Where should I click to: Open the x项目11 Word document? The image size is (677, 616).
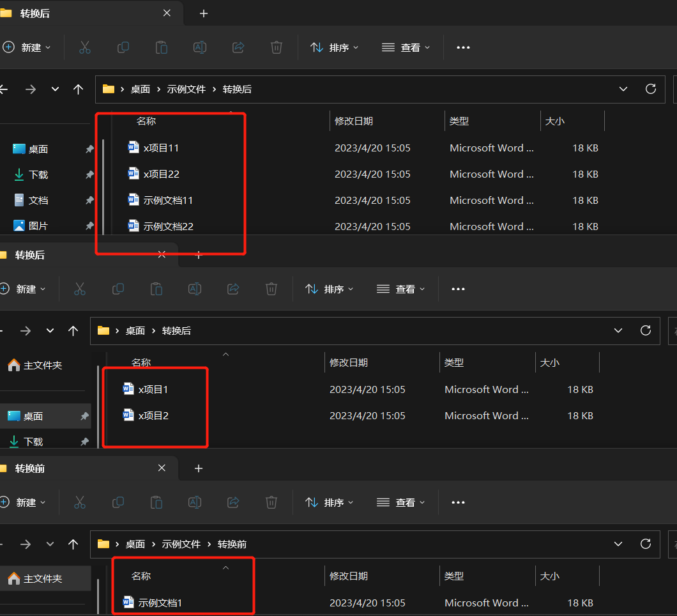tap(161, 148)
